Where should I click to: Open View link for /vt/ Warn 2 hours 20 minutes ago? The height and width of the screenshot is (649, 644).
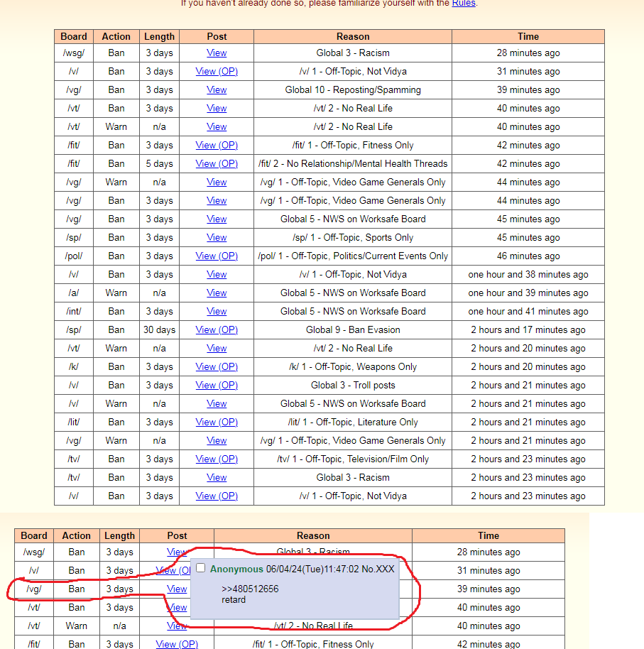(217, 349)
